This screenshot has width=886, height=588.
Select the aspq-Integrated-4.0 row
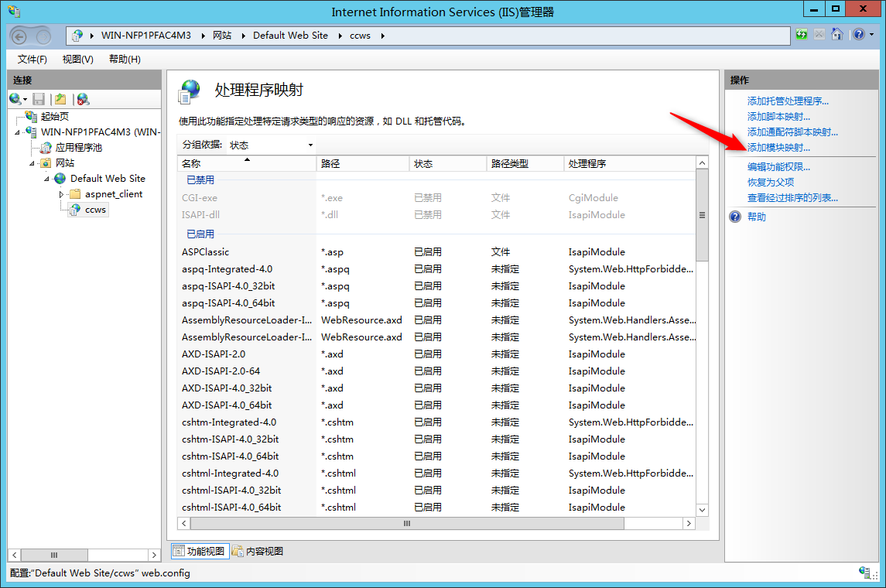436,269
